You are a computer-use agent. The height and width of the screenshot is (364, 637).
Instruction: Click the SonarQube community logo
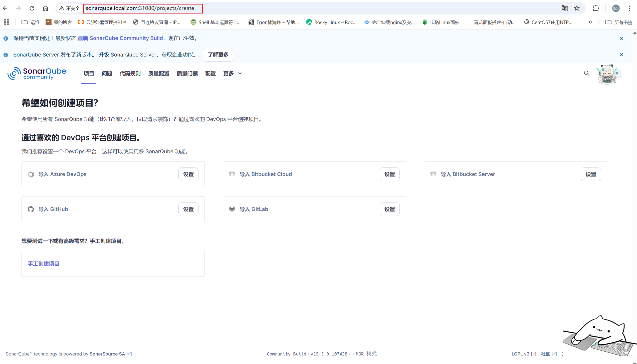(x=37, y=73)
